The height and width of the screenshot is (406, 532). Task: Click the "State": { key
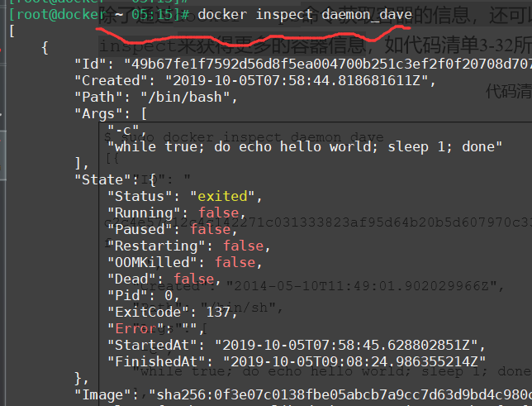click(x=116, y=179)
